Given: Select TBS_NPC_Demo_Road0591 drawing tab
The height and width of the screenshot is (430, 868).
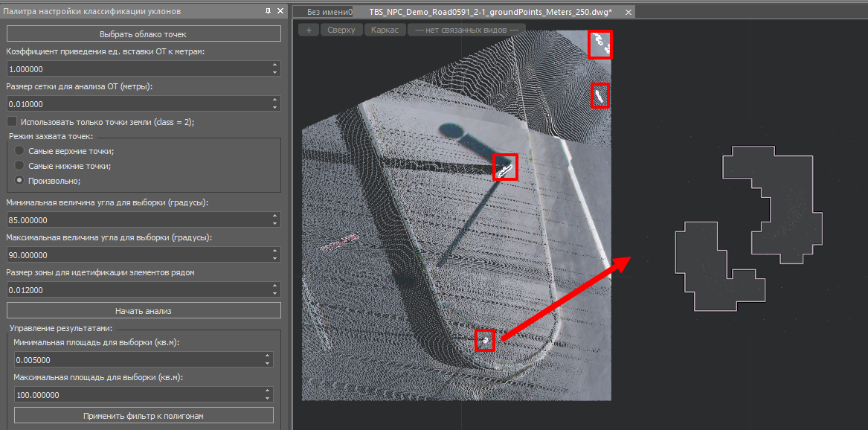Looking at the screenshot, I should [x=490, y=12].
